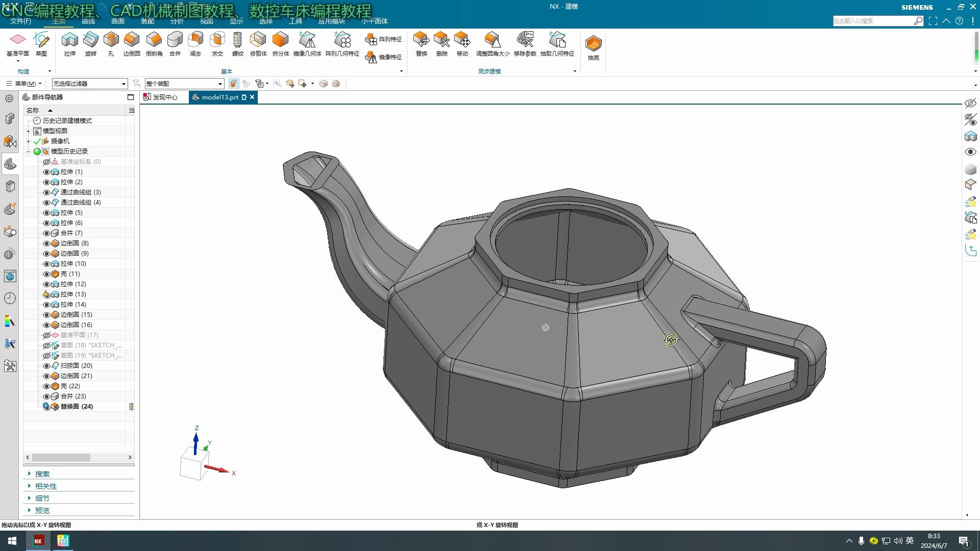Image resolution: width=980 pixels, height=551 pixels.
Task: Switch to the 发现中心 tab
Action: pos(164,97)
